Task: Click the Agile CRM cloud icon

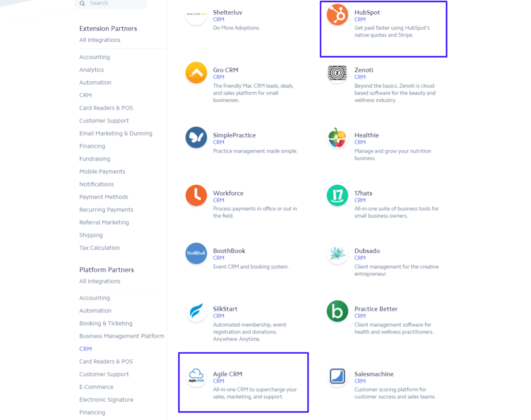Action: (x=196, y=376)
